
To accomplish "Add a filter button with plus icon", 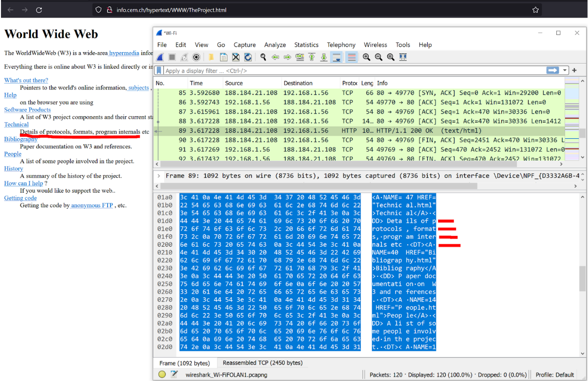I will pyautogui.click(x=574, y=71).
